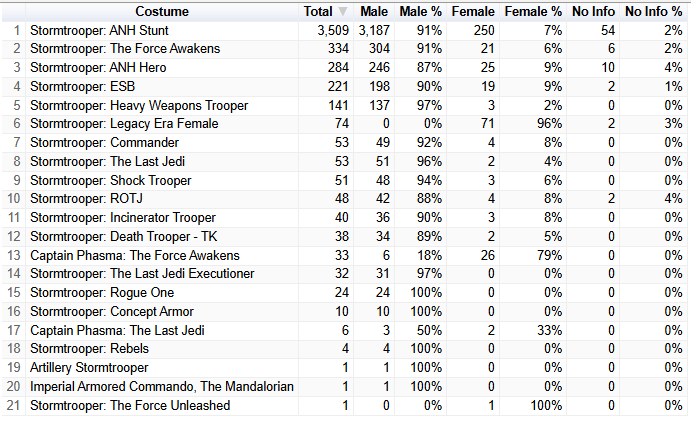691x423 pixels.
Task: Click the total value 141
Action: click(338, 105)
